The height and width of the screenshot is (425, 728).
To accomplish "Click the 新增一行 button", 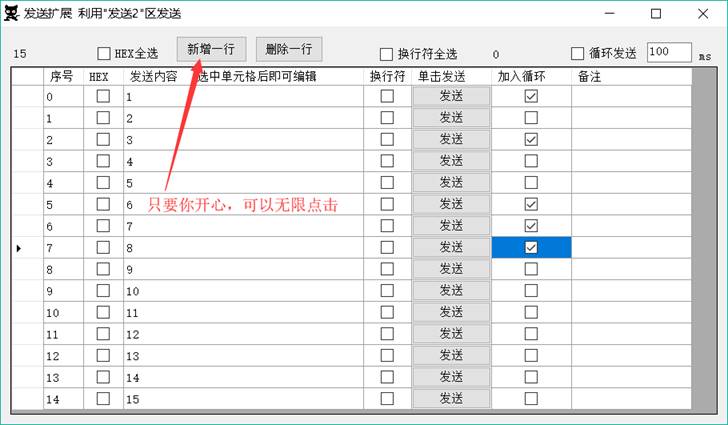I will click(210, 48).
